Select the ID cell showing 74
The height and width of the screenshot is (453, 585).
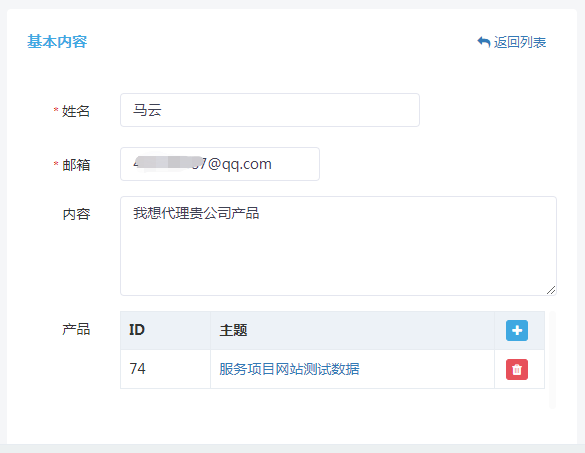click(x=165, y=369)
